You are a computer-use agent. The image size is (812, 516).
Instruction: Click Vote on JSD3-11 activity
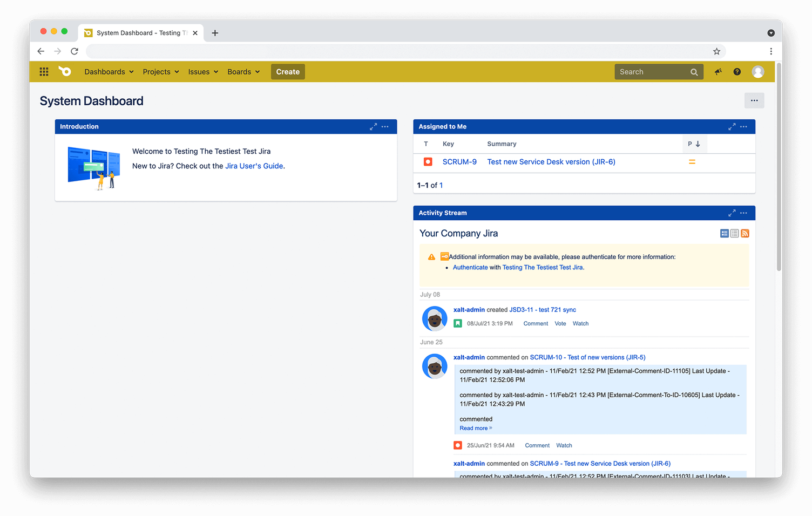[560, 324]
